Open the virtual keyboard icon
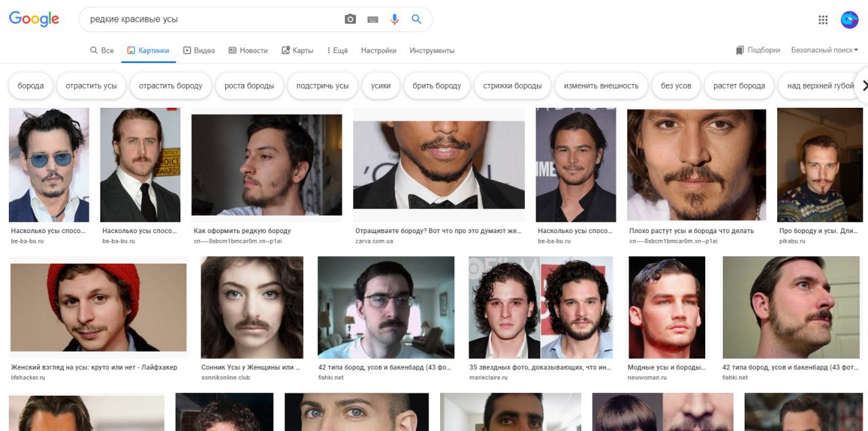The width and height of the screenshot is (868, 431). 372,20
